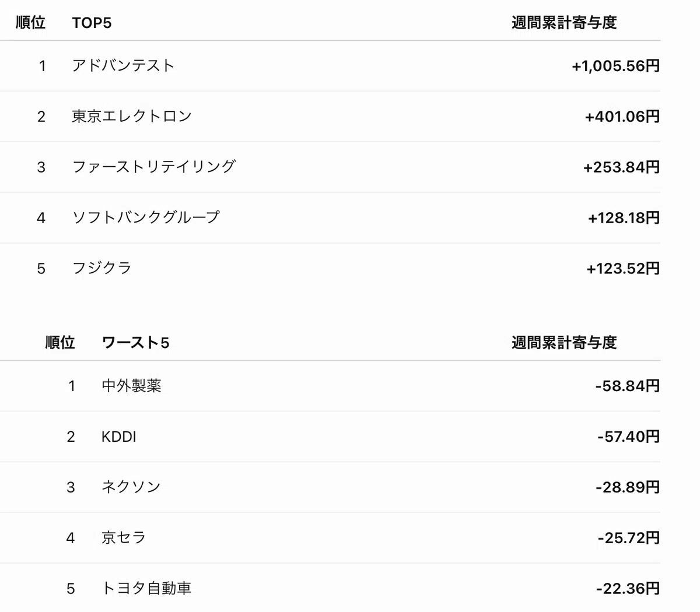The image size is (700, 612).
Task: Select the アドバンテスト row name
Action: tap(123, 65)
